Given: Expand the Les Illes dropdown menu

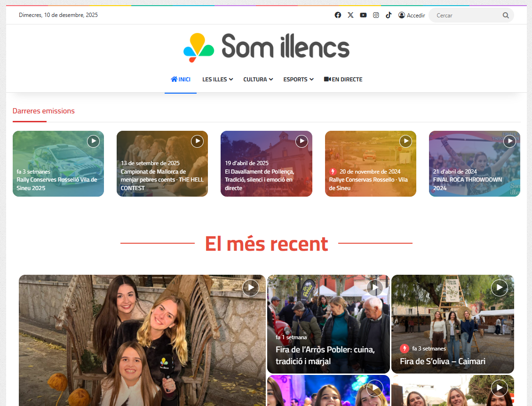Looking at the screenshot, I should pos(217,80).
